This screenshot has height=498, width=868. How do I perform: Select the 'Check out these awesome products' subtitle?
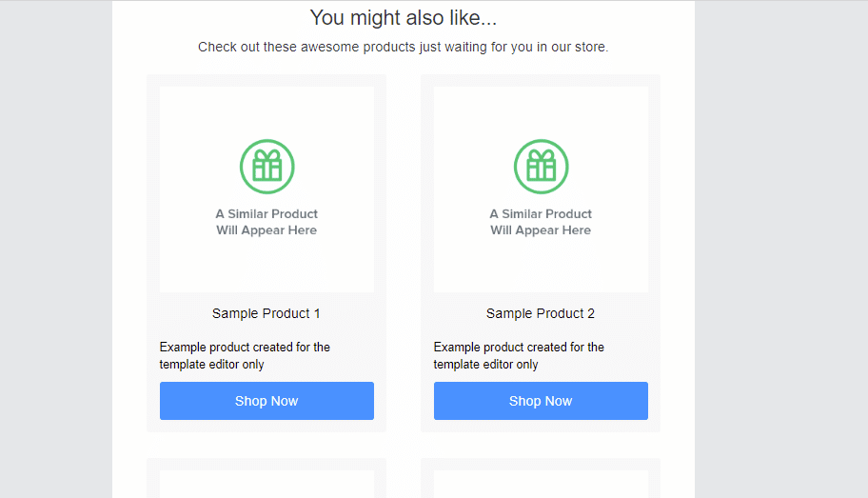(403, 47)
